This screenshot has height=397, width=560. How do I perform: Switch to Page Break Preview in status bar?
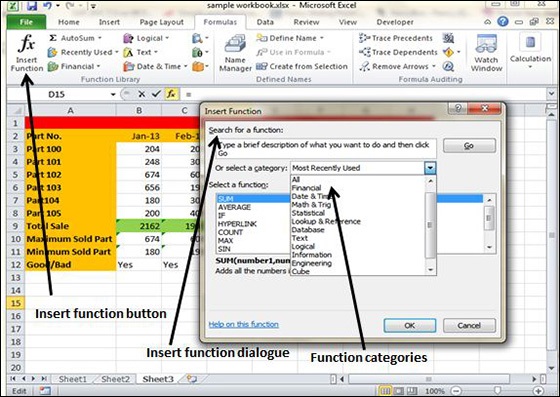[x=412, y=391]
